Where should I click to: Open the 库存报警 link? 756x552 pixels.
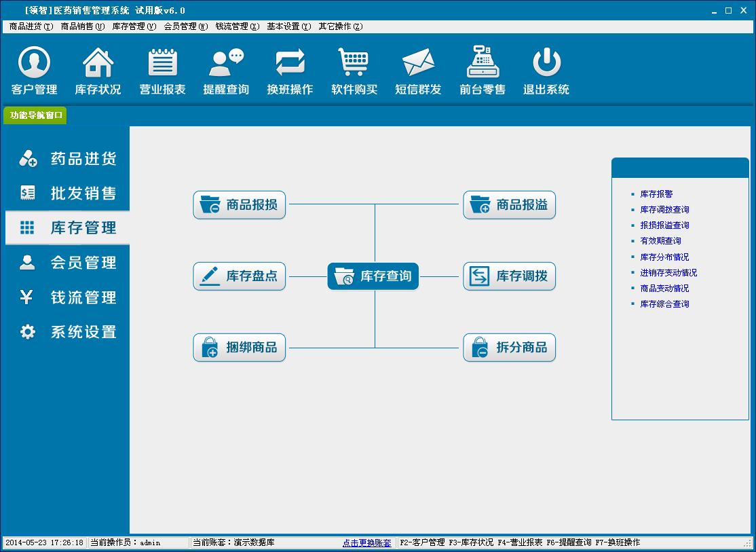(656, 194)
